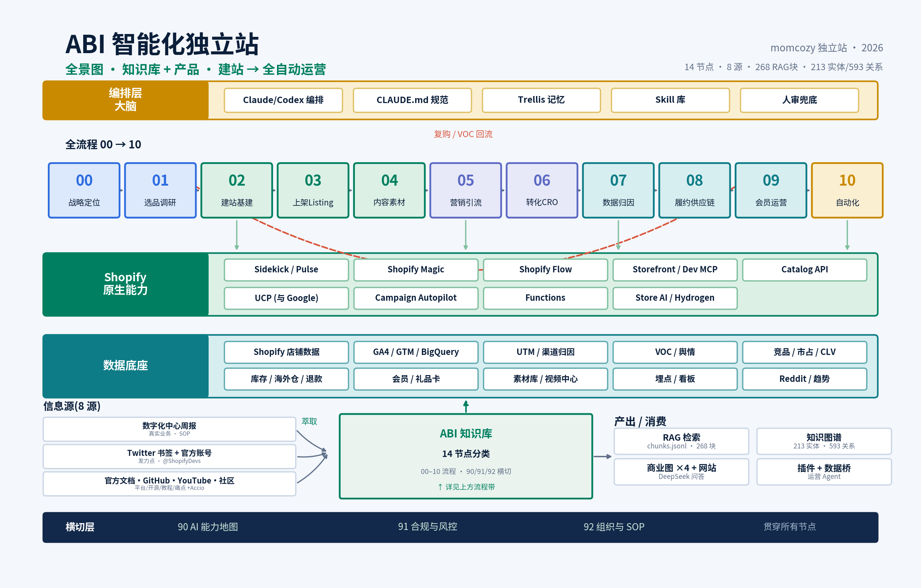921x588 pixels.
Task: Click the GA4 / GTM / BigQuery box
Action: click(416, 352)
